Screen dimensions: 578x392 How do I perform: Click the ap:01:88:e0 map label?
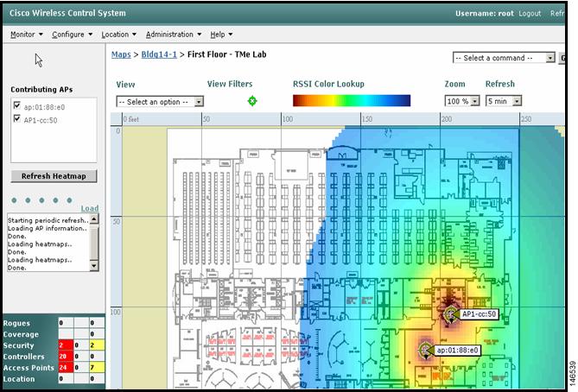[457, 350]
